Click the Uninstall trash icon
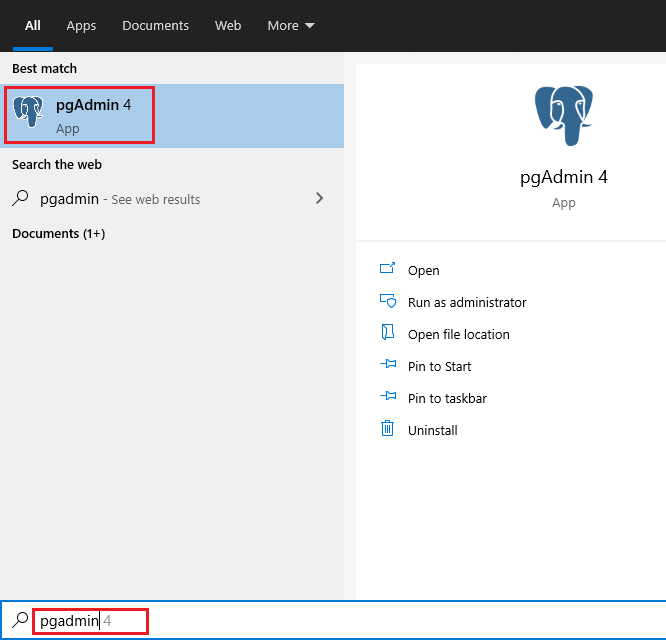The height and width of the screenshot is (640, 666). point(387,429)
